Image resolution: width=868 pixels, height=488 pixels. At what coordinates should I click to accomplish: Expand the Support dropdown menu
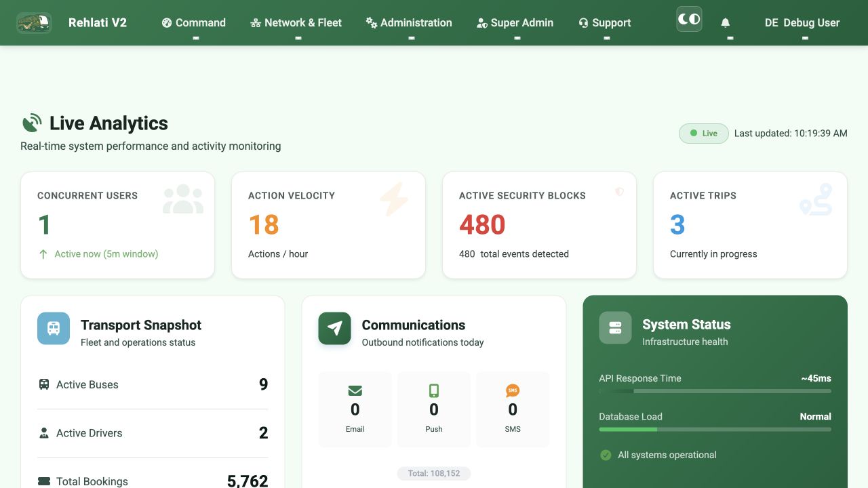605,22
